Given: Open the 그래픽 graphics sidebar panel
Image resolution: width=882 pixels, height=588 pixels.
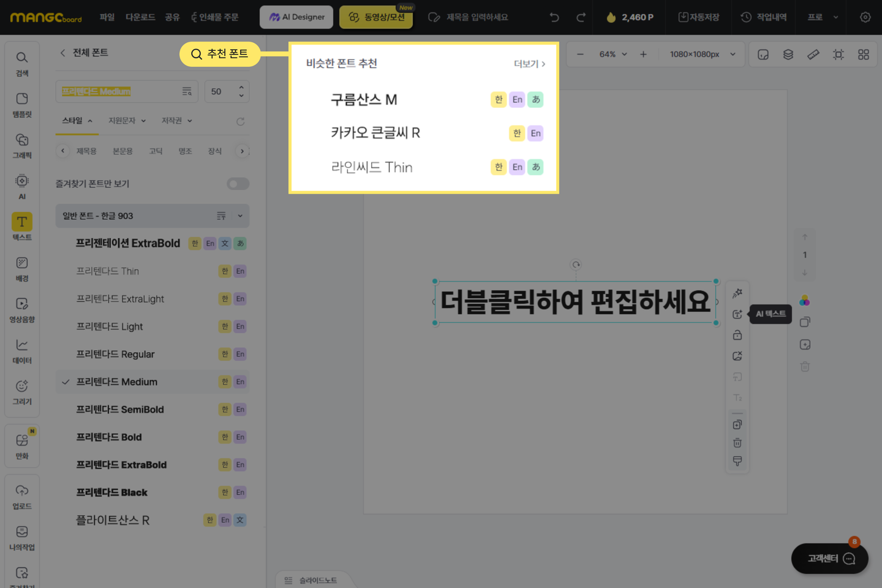Looking at the screenshot, I should [22, 146].
